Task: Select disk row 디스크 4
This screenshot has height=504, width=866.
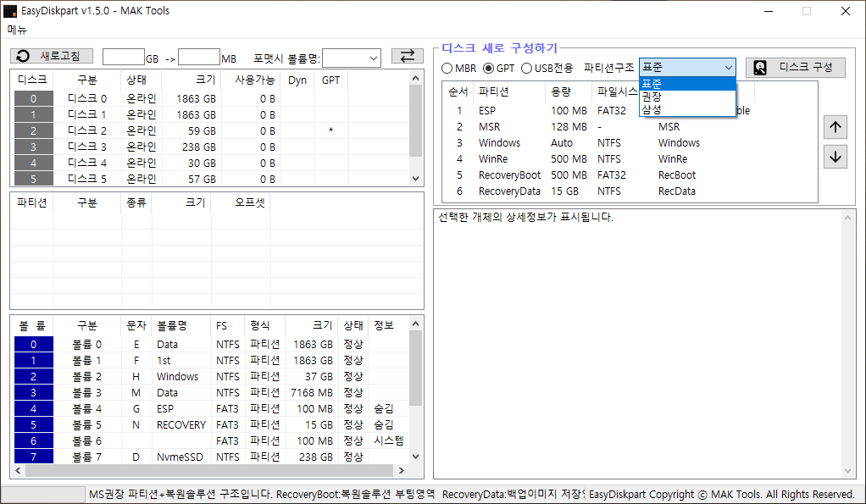Action: coord(212,163)
